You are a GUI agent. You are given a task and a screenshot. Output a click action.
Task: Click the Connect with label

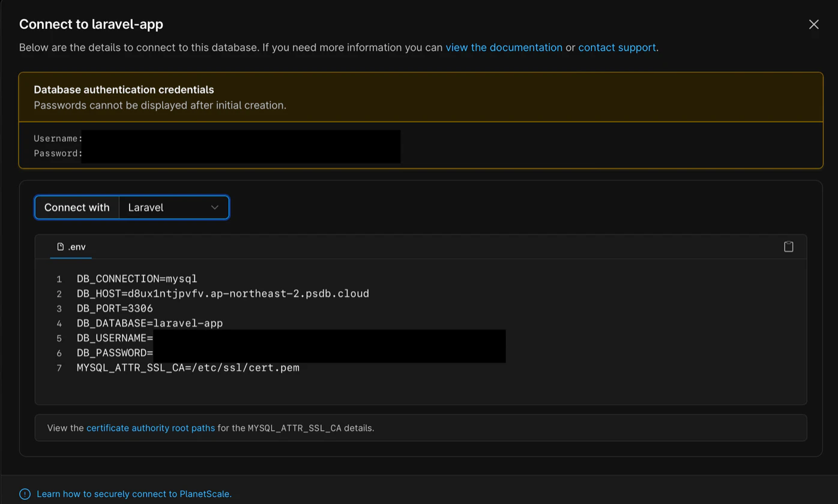pos(77,208)
